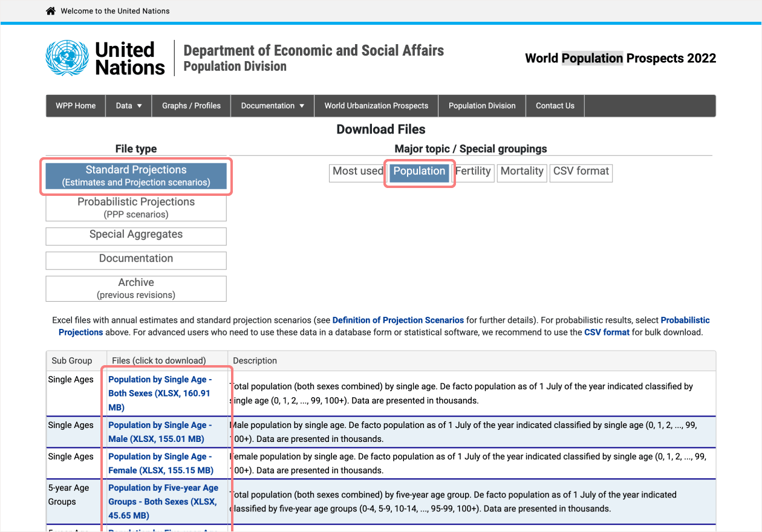762x532 pixels.
Task: Open World Urbanization Prospects menu item
Action: (x=376, y=106)
